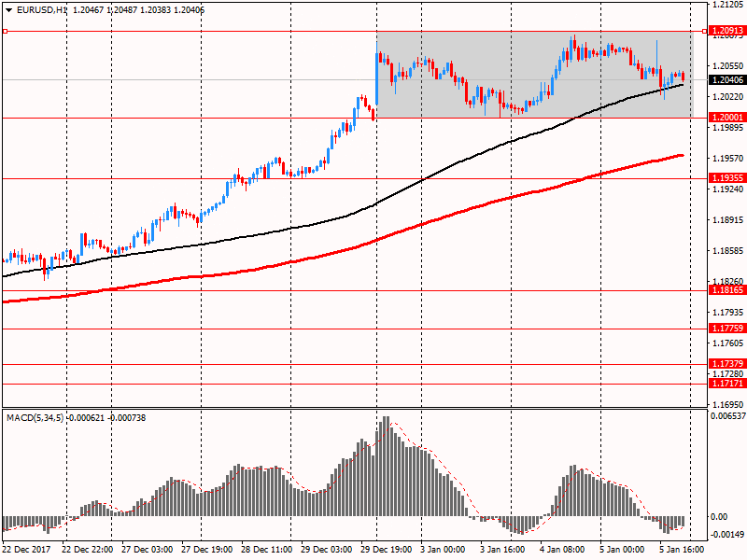Click the 27 Dec 19:00 time axis label
The height and width of the screenshot is (560, 747).
(206, 549)
